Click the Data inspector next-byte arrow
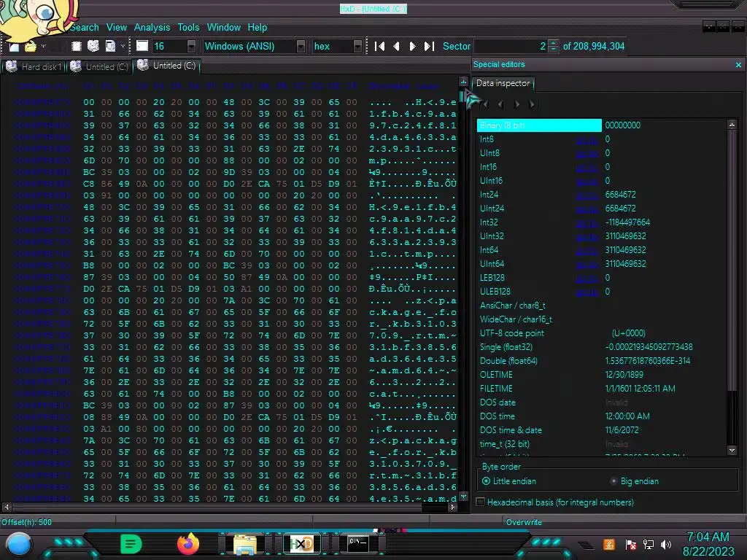747x560 pixels. 517,104
